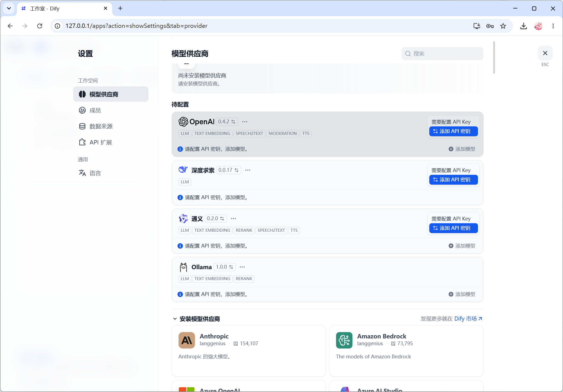This screenshot has height=392, width=563.
Task: Install the app from address bar icon
Action: click(477, 26)
